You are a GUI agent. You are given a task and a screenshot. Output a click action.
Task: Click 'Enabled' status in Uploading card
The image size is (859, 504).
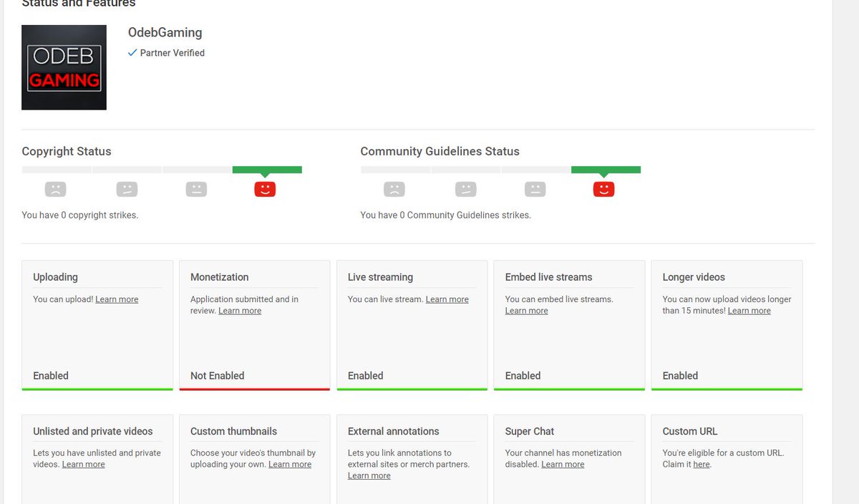pos(51,375)
